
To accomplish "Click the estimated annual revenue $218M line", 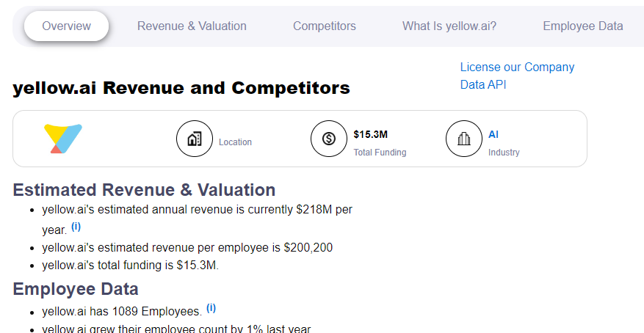I will (x=197, y=220).
